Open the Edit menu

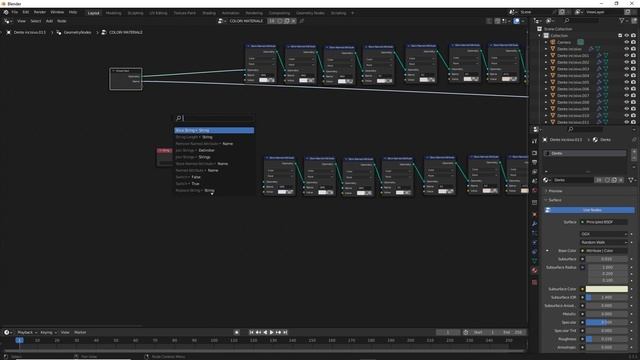[26, 12]
